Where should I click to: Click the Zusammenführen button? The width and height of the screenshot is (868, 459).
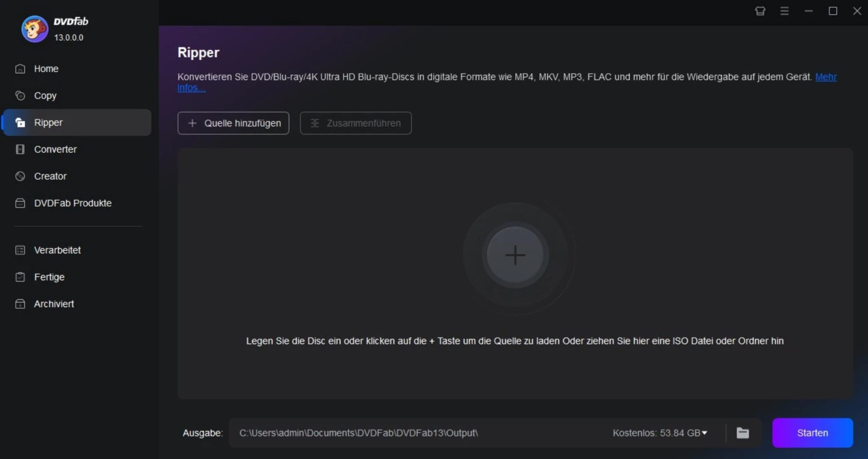pos(356,123)
